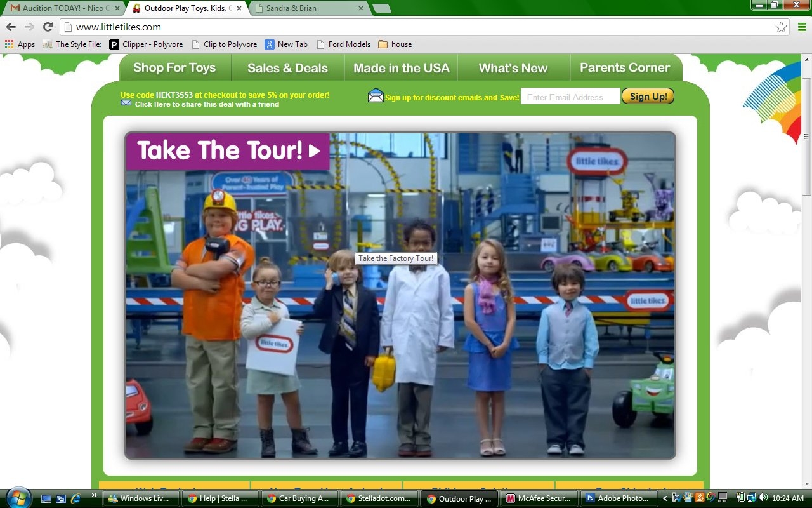Viewport: 812px width, 508px height.
Task: Open the Chrome menu (three bars)
Action: pyautogui.click(x=802, y=27)
